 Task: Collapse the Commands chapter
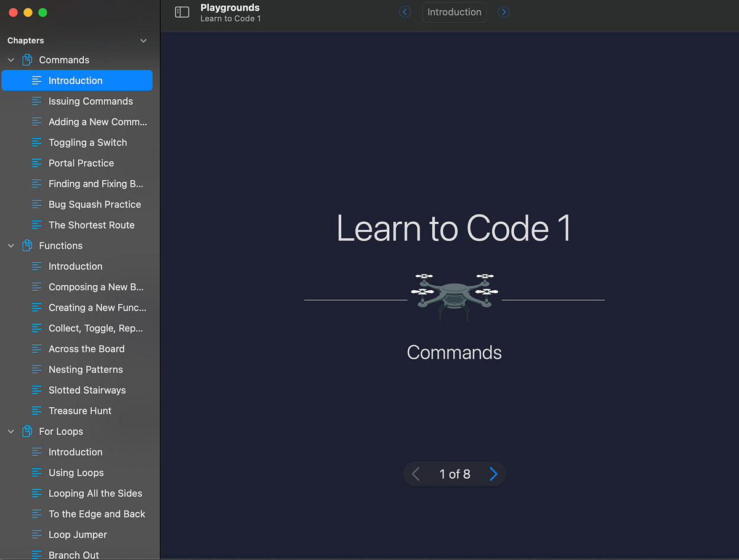(x=10, y=60)
